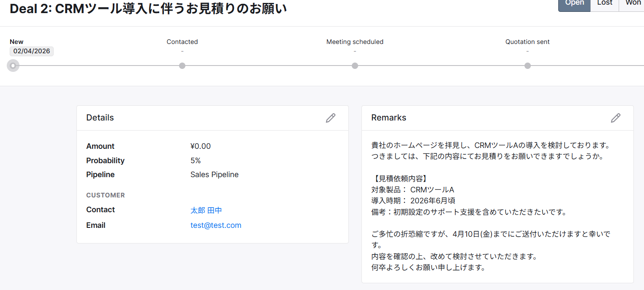
Task: Click the ¥0.00 amount value
Action: coord(201,146)
